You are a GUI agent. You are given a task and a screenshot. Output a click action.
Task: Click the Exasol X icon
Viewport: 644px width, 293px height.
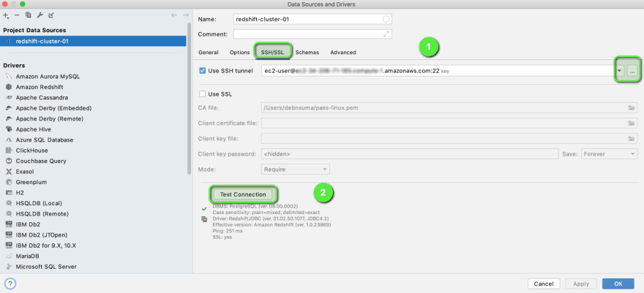click(9, 172)
